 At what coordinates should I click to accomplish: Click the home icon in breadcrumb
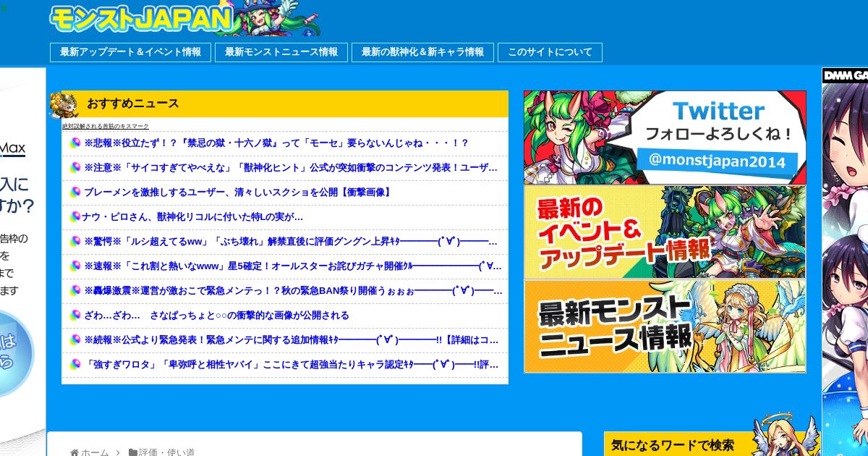click(75, 452)
